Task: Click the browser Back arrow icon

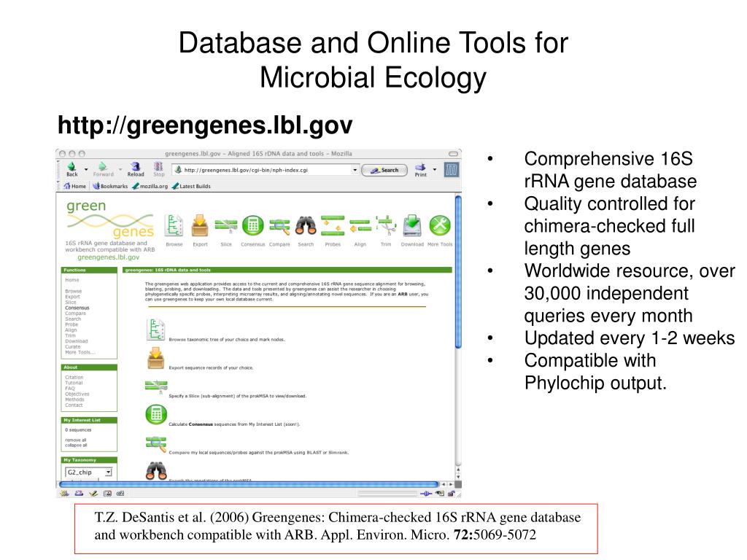Action: (71, 167)
